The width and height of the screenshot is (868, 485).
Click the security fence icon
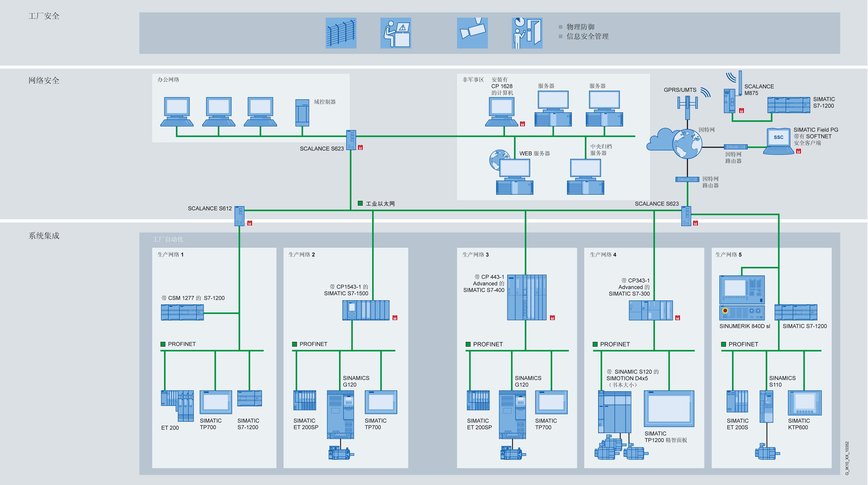[341, 33]
